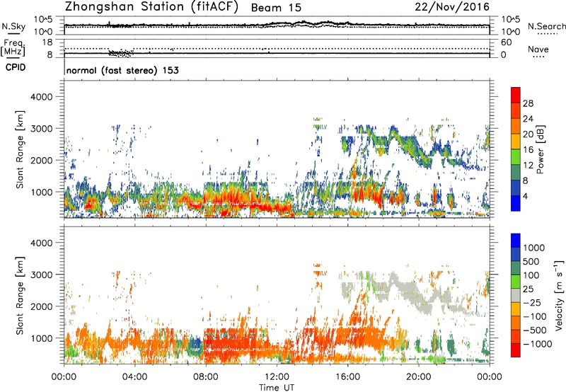566x392 pixels.
Task: Click the '04:00' time tick label
Action: coord(134,376)
